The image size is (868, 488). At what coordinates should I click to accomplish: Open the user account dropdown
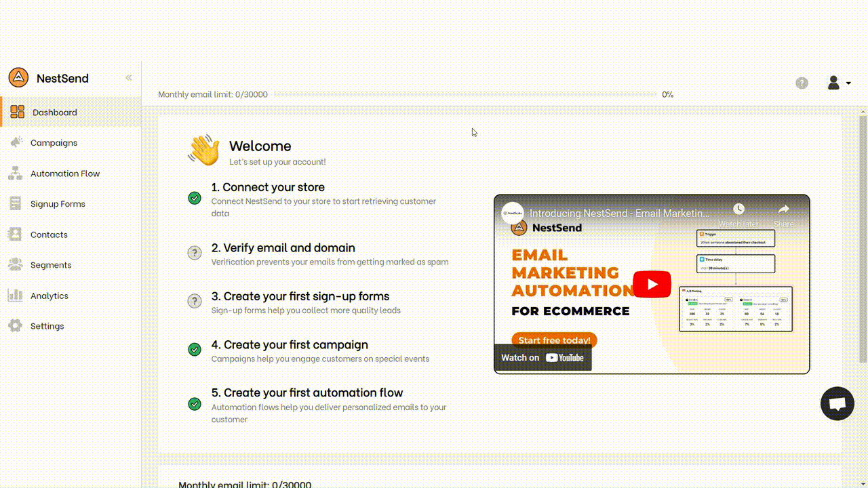(839, 83)
